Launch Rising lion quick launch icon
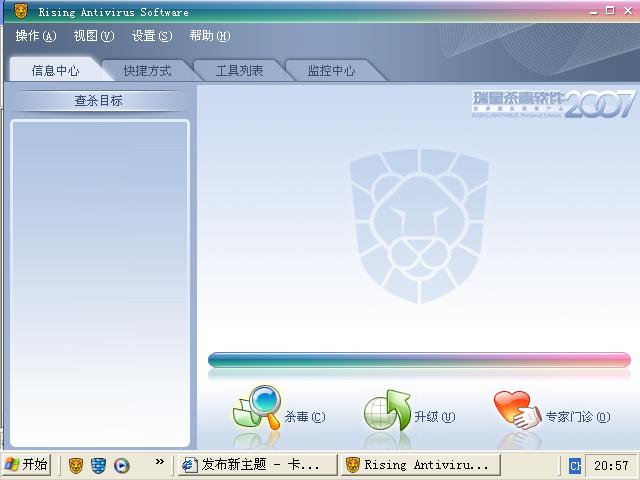This screenshot has height=480, width=640. pyautogui.click(x=76, y=465)
